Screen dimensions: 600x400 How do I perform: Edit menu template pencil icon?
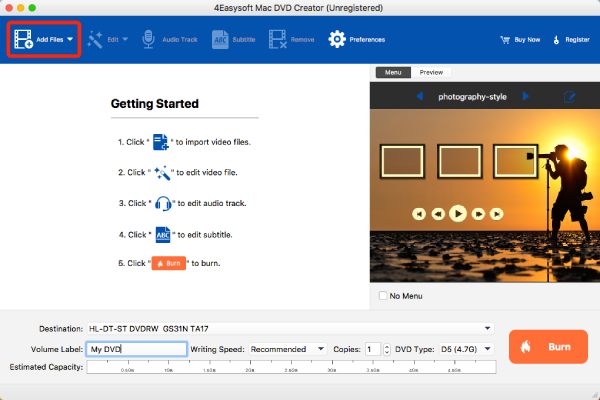pos(569,96)
